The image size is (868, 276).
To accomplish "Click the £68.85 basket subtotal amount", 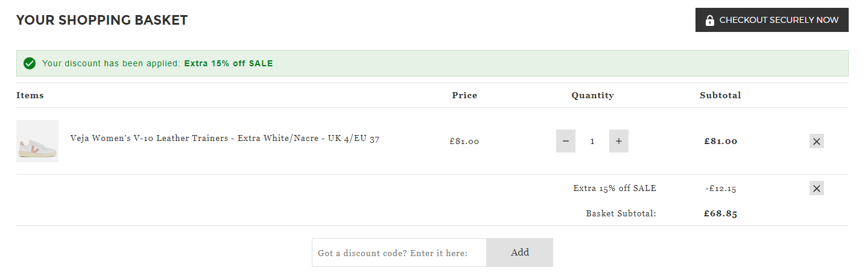I will [x=720, y=213].
